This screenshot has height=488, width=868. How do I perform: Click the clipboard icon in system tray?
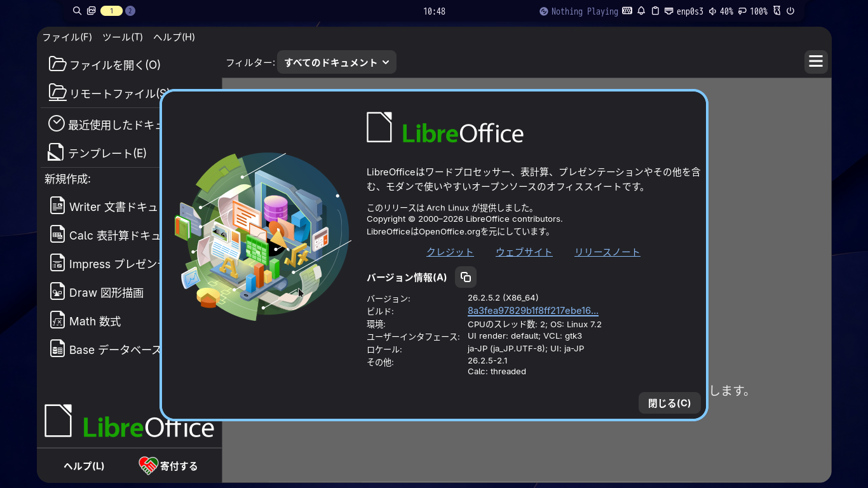pyautogui.click(x=655, y=11)
